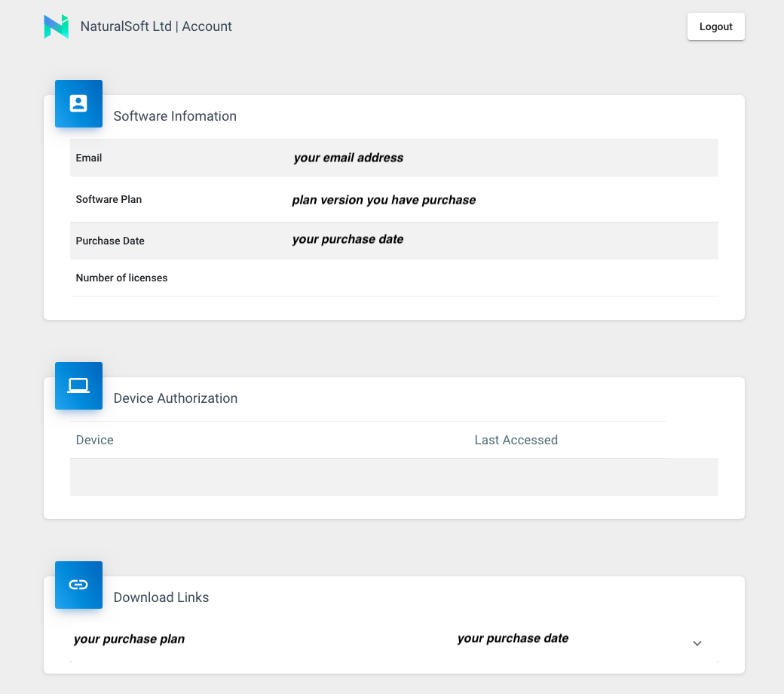Select the Number of licenses row
Image resolution: width=784 pixels, height=694 pixels.
tap(121, 278)
